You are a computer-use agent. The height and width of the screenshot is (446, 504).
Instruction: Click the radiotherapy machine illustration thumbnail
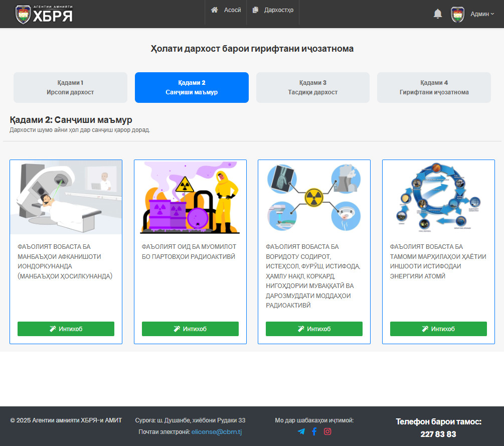pos(66,197)
